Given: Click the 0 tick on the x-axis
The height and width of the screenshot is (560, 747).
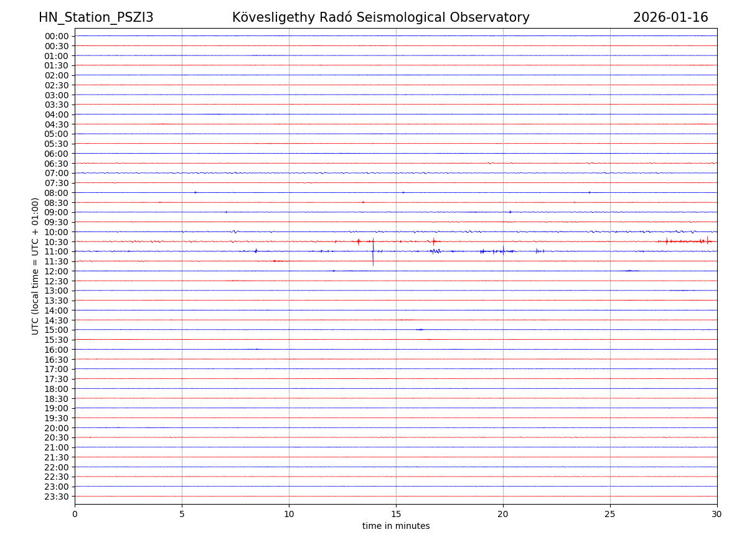Looking at the screenshot, I should [75, 514].
